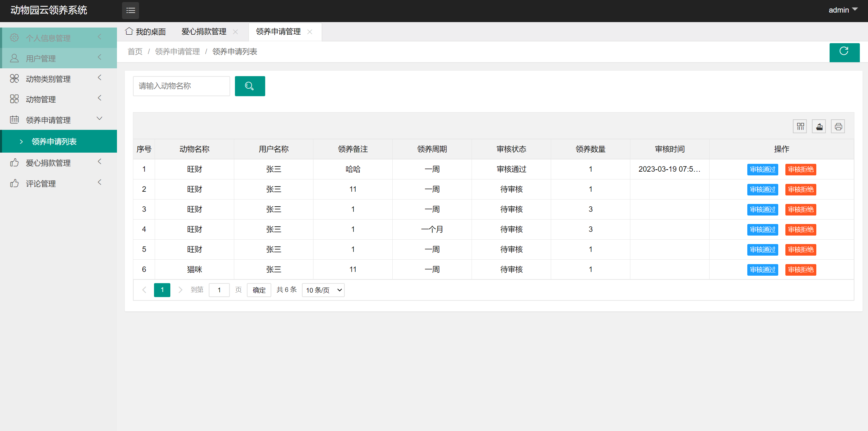Open the column display settings icon above table
This screenshot has width=868, height=431.
click(x=800, y=126)
